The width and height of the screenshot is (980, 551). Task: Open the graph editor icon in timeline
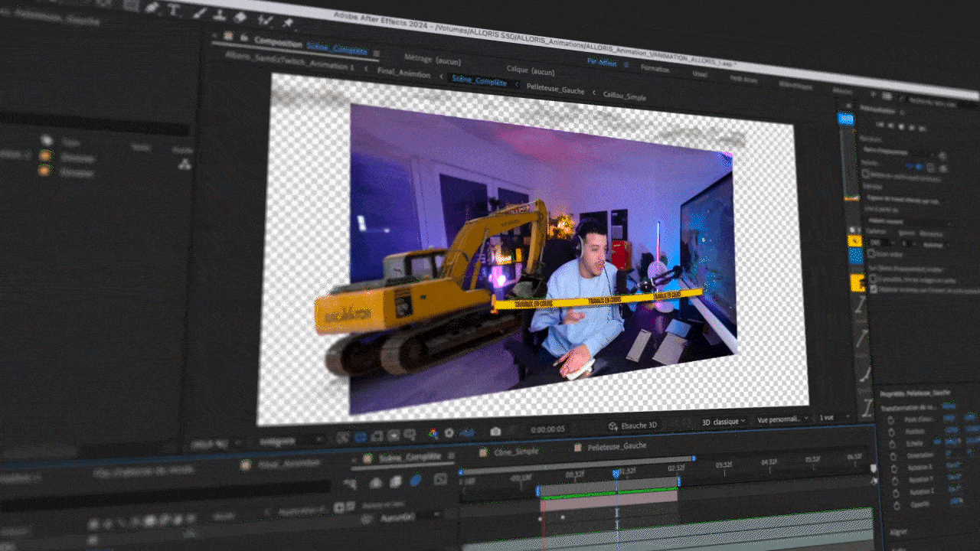point(440,479)
